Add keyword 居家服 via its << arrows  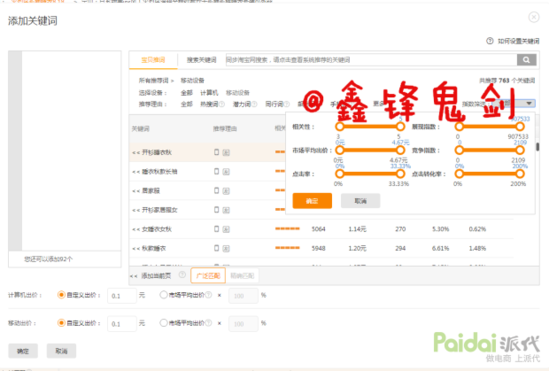[136, 191]
